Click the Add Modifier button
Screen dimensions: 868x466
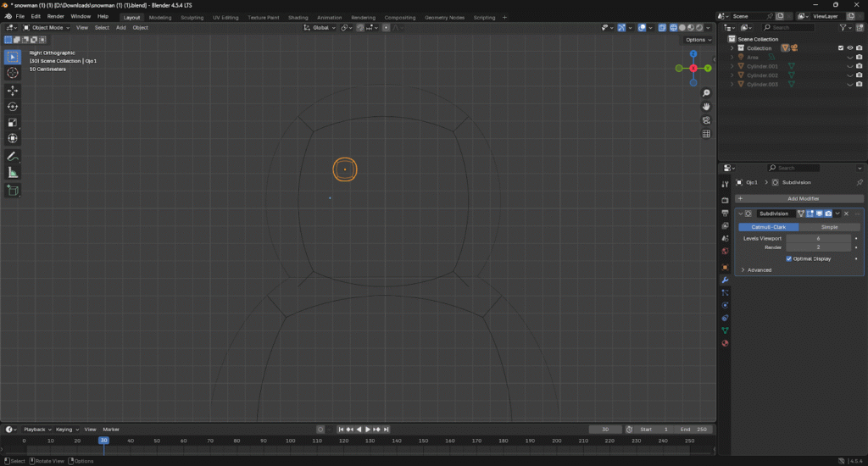[x=803, y=198]
